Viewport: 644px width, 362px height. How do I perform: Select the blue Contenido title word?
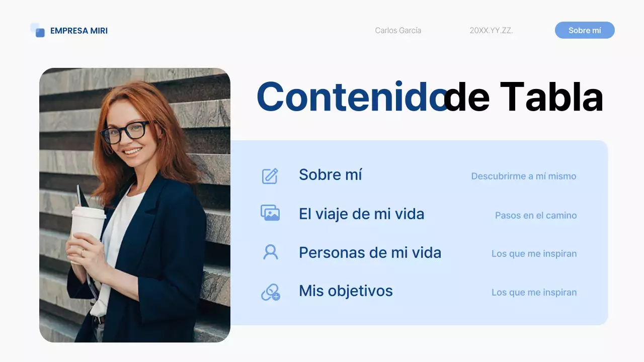coord(352,97)
